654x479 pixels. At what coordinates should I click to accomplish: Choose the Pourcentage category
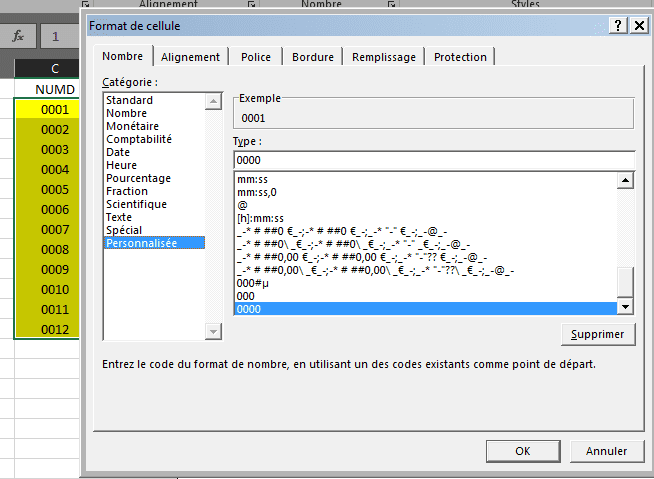tap(139, 178)
